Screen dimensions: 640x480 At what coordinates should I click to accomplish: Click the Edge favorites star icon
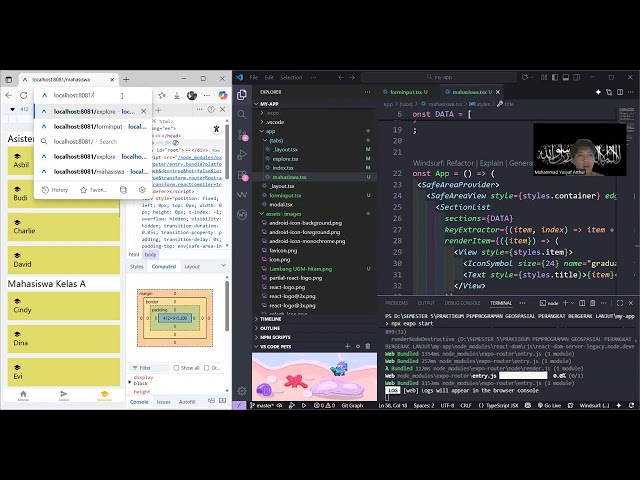[162, 96]
